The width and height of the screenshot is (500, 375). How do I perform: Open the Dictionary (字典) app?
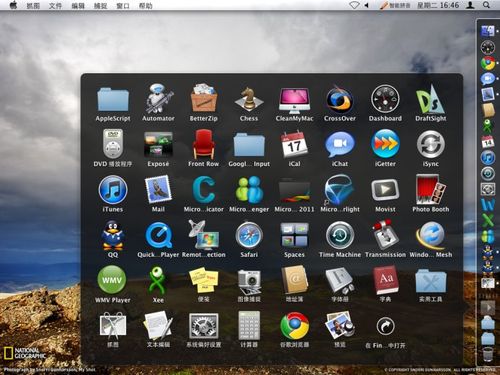point(385,280)
